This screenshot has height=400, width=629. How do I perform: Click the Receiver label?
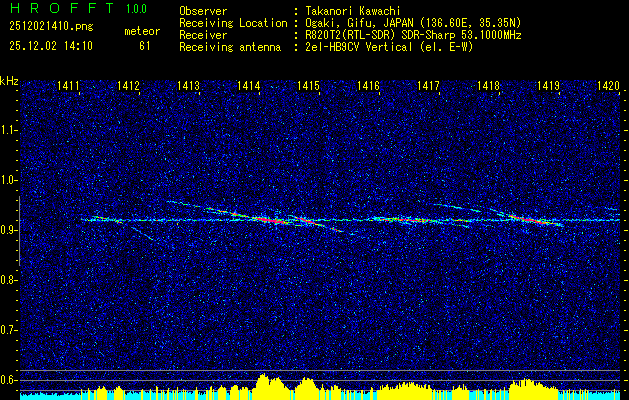click(203, 35)
